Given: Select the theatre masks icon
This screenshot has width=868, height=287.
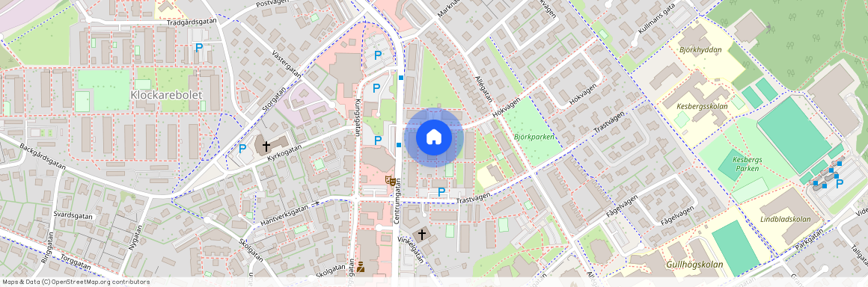Looking at the screenshot, I should 390,180.
